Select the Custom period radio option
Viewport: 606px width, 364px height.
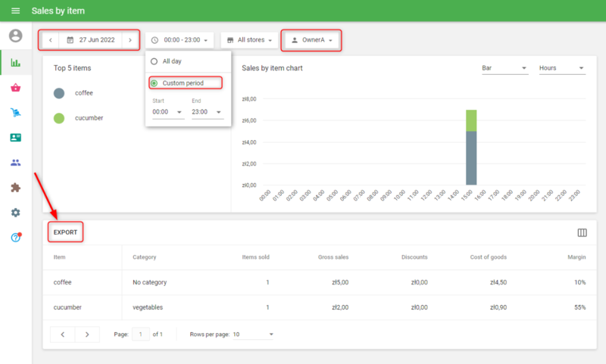[155, 82]
